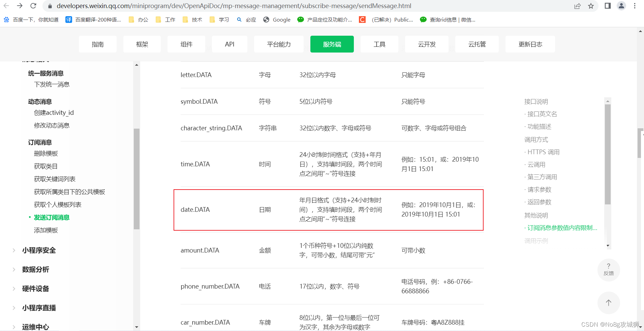Reload the page with refresh icon
Viewport: 644px width, 331px height.
33,6
